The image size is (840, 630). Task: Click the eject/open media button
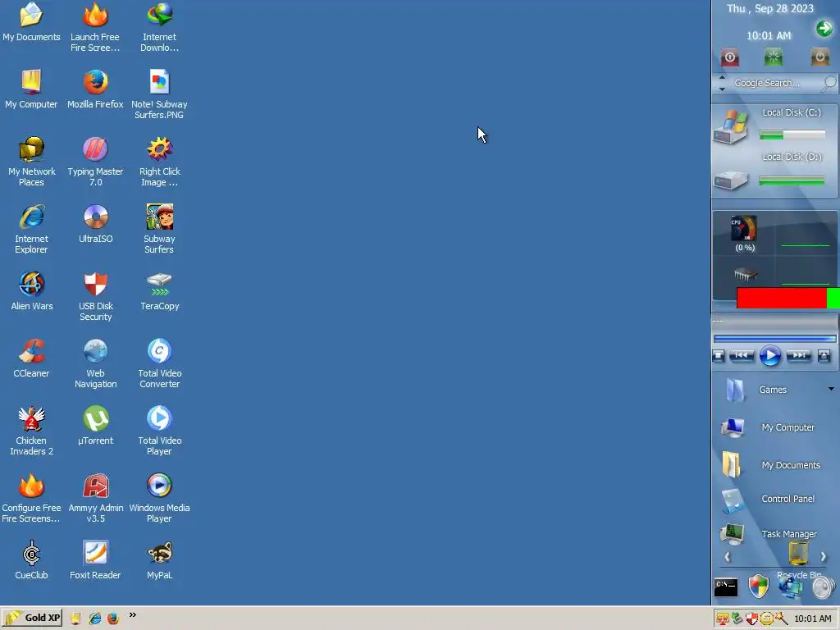pos(824,356)
